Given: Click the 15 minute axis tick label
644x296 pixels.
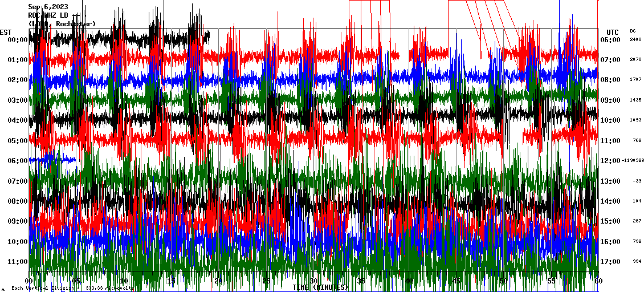Looking at the screenshot, I should (171, 281).
